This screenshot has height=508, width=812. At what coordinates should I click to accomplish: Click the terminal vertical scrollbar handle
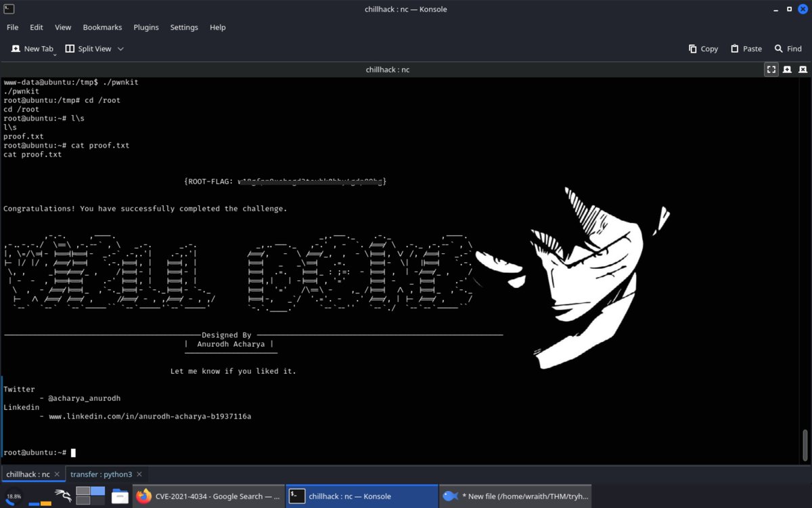805,444
